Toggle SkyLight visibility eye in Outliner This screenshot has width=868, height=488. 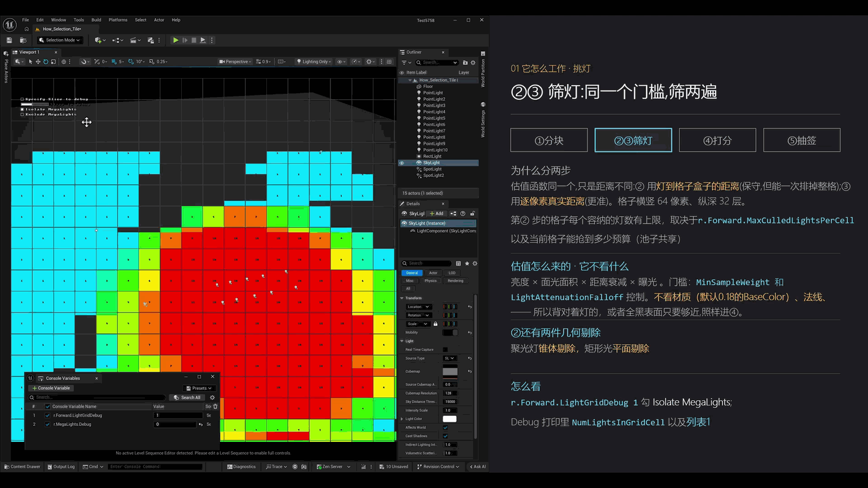[402, 163]
